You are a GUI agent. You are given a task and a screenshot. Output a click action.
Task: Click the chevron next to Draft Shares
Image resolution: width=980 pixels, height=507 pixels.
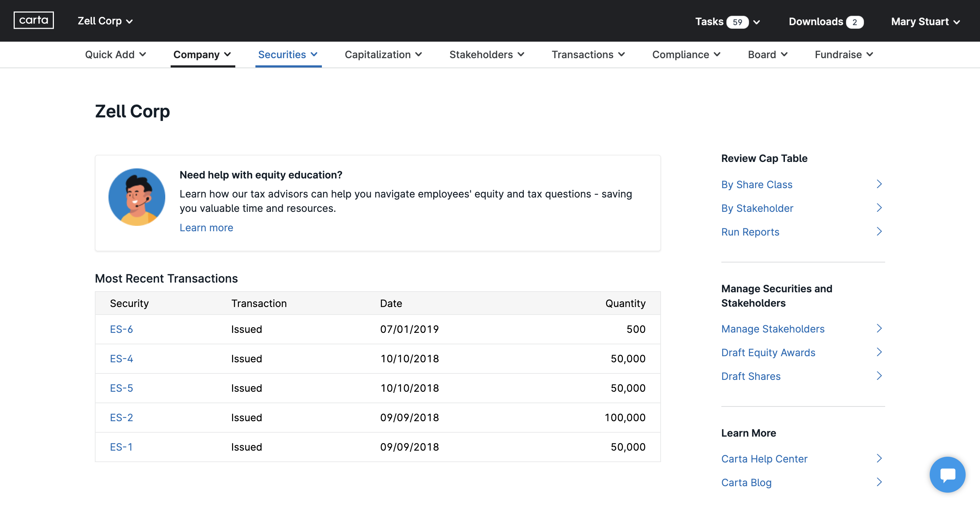coord(879,375)
